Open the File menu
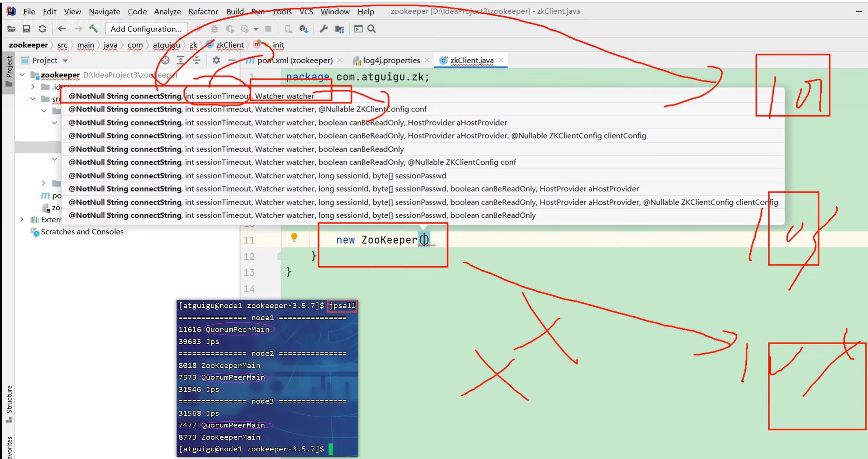The width and height of the screenshot is (868, 459). coord(29,11)
